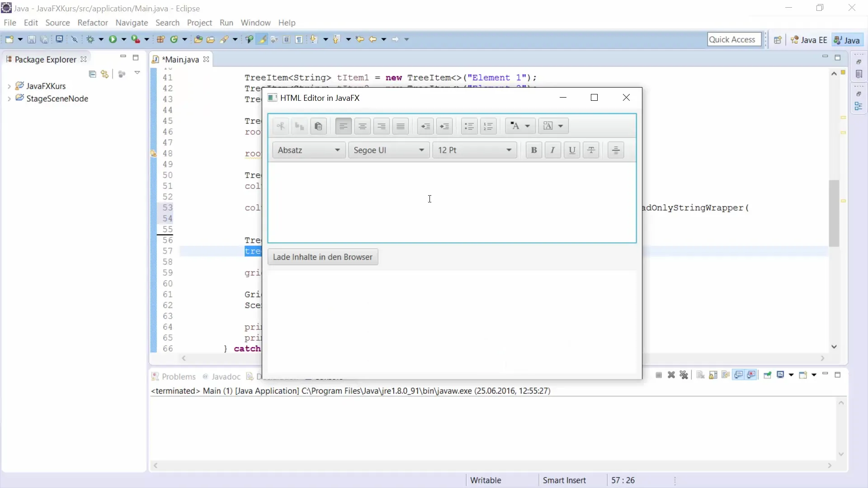The height and width of the screenshot is (488, 868).
Task: Click the Lade Inhalte in den Browser button
Action: (323, 257)
